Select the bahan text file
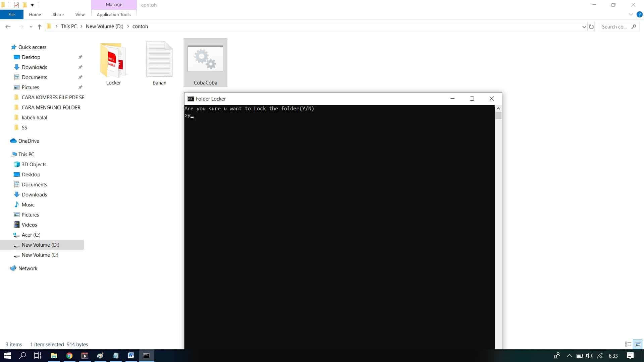The width and height of the screenshot is (644, 362). [x=159, y=63]
